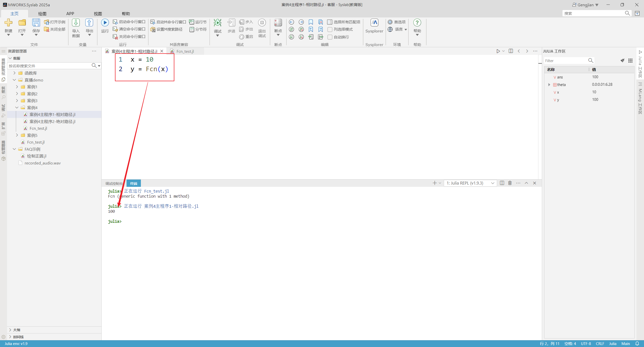Viewport: 644px width, 347px height.
Task: Delete terminal with trash icon
Action: click(510, 183)
